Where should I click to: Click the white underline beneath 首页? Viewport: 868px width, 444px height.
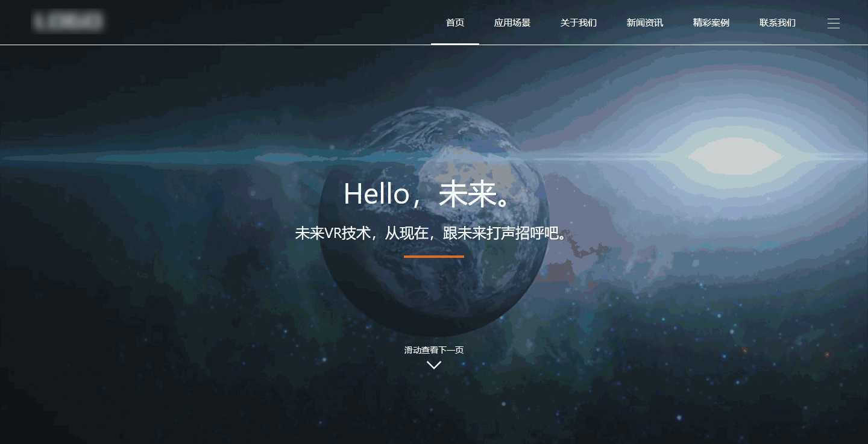coord(455,43)
